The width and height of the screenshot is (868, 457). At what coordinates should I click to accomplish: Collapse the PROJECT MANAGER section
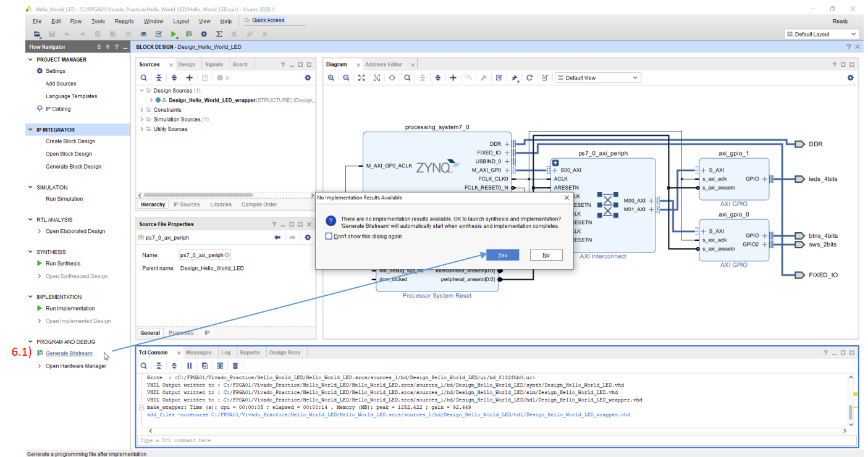pos(31,60)
